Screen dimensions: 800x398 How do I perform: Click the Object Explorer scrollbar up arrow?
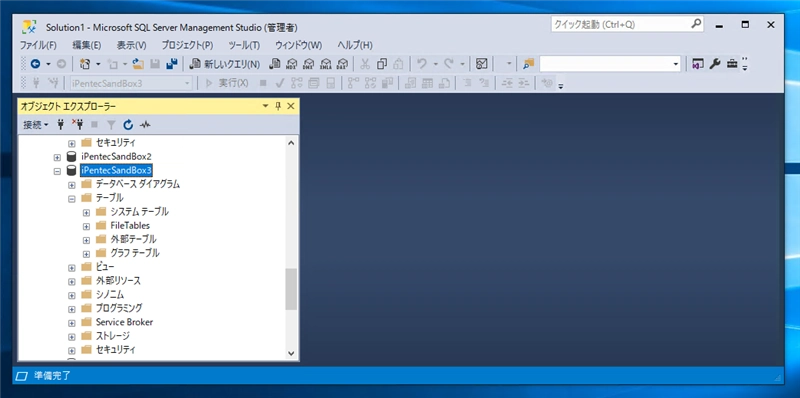tap(291, 143)
